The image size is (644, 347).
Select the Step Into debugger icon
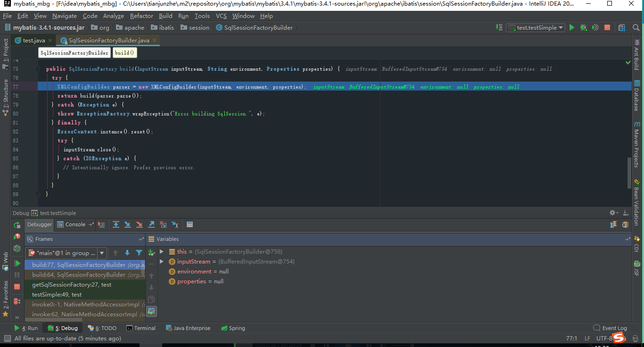127,224
